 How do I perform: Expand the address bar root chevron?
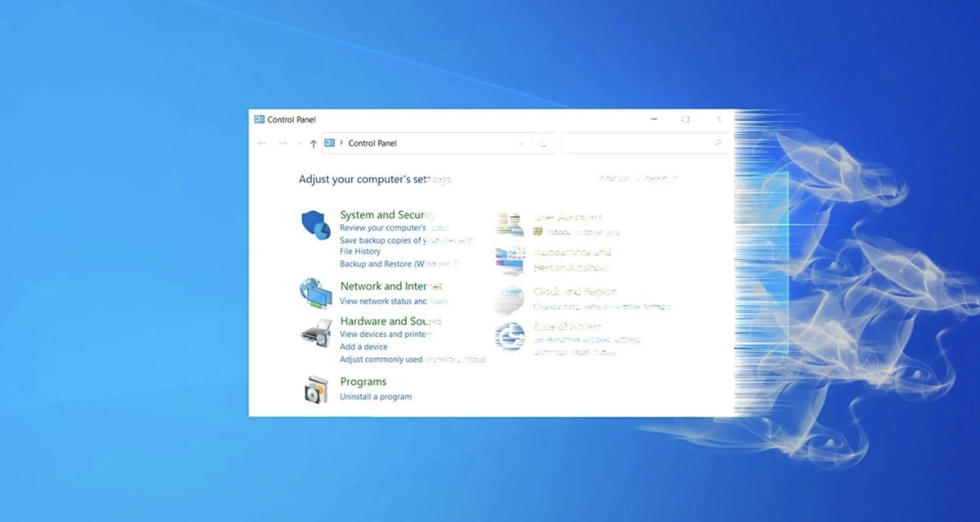pyautogui.click(x=341, y=142)
